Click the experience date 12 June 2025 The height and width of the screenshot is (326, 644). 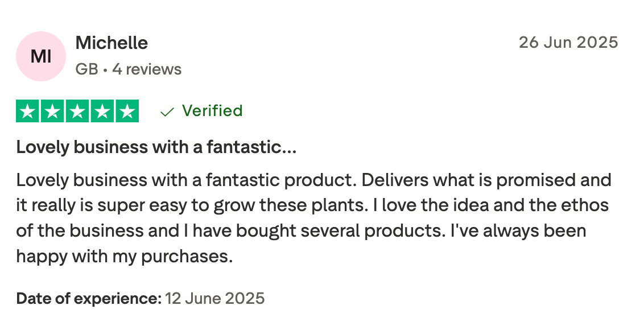click(x=214, y=298)
